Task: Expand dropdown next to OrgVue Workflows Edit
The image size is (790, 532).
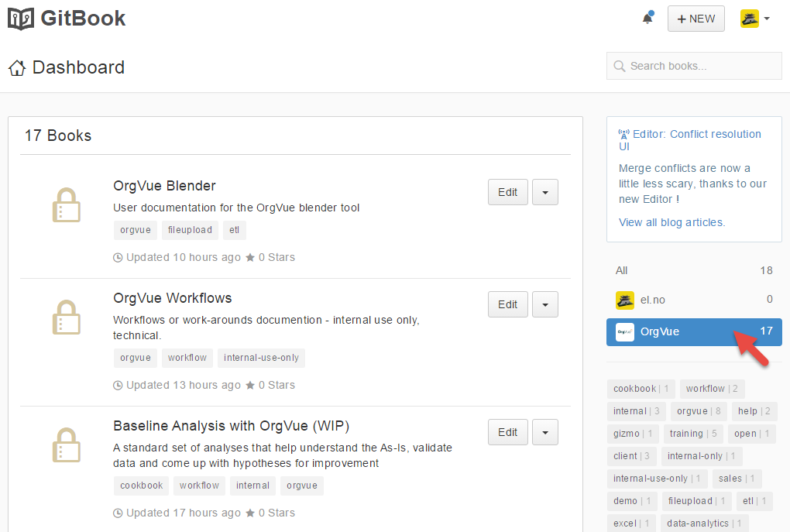Action: 545,304
